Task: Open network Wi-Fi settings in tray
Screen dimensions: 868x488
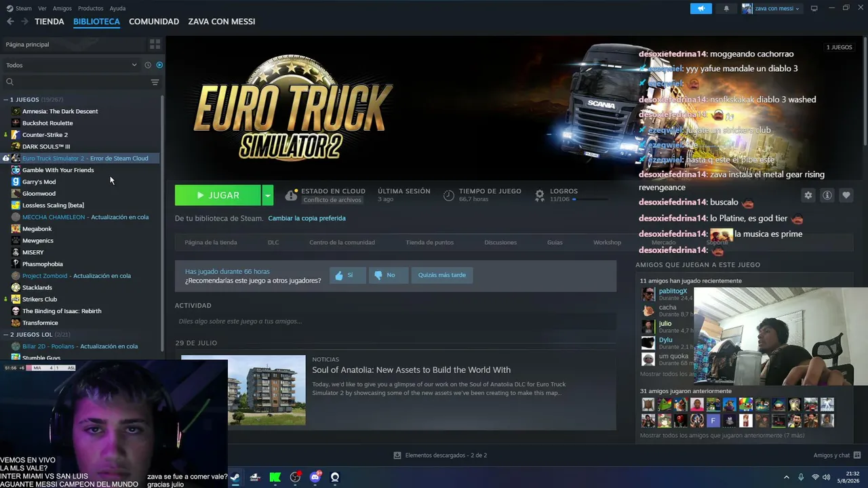Action: [x=815, y=477]
